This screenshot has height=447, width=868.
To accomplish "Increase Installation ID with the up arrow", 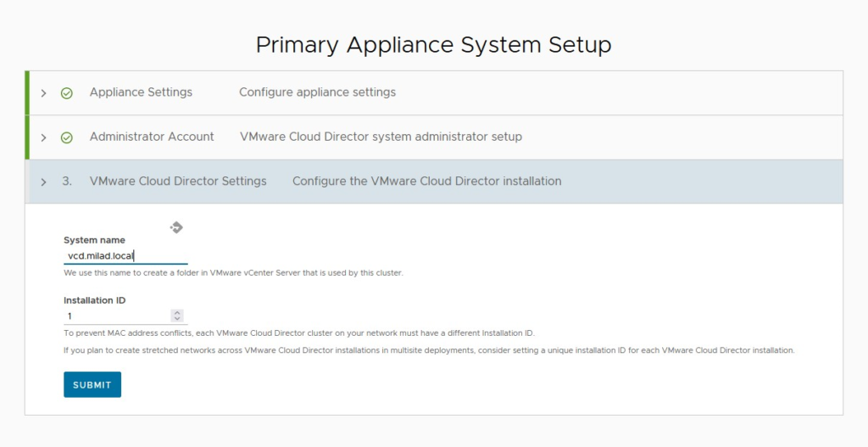I will point(177,313).
